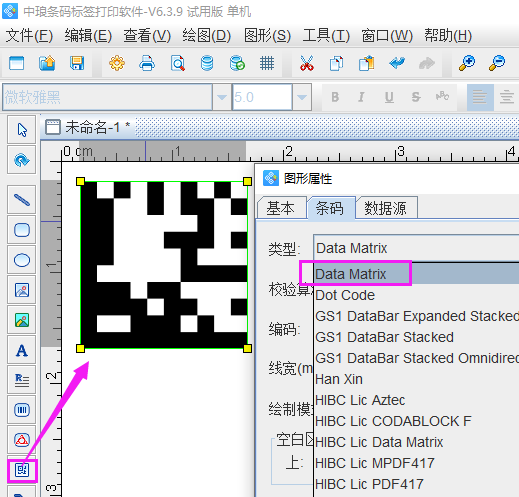
Task: Select the text tool A
Action: pos(22,350)
